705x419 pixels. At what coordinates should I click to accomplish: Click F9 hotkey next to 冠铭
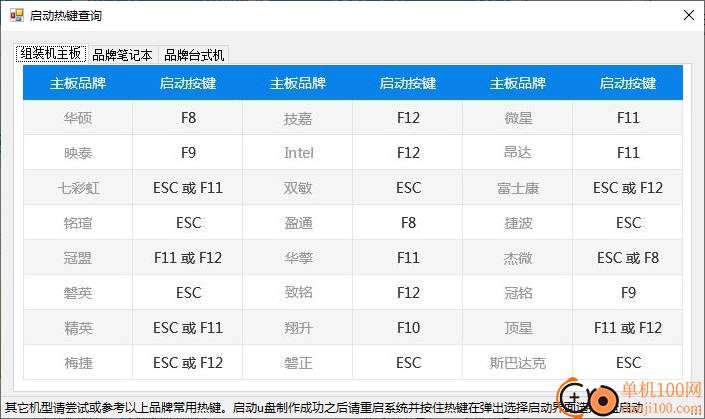[628, 293]
